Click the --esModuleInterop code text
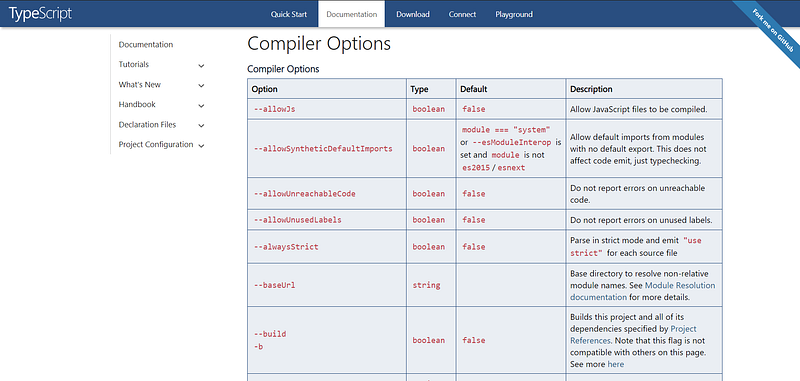 511,142
